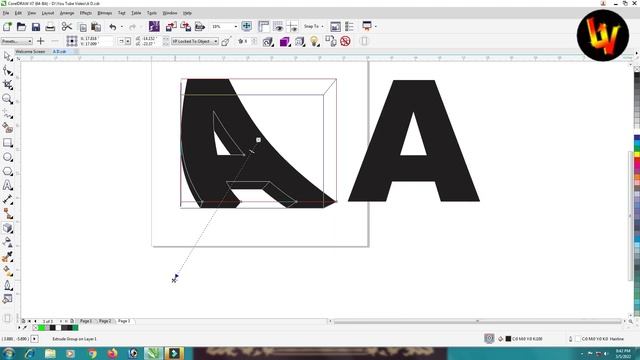Click the horizontal scrollbar
The width and height of the screenshot is (640, 360).
[477, 321]
